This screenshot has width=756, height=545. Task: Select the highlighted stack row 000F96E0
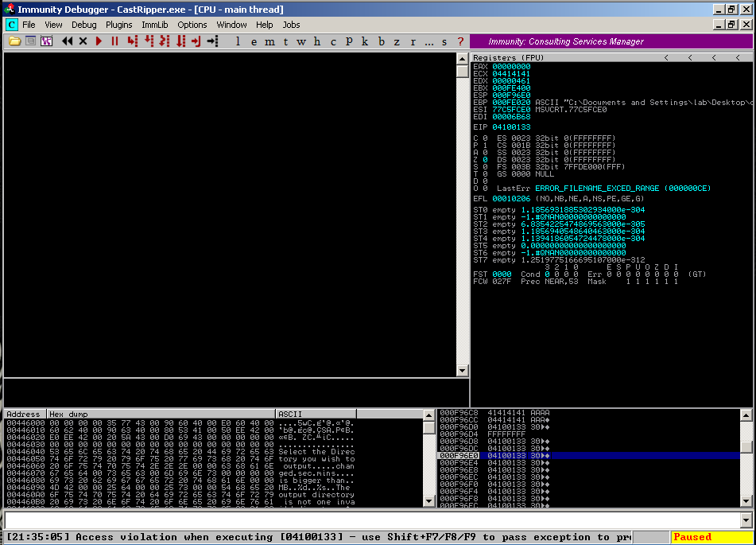[x=589, y=455]
